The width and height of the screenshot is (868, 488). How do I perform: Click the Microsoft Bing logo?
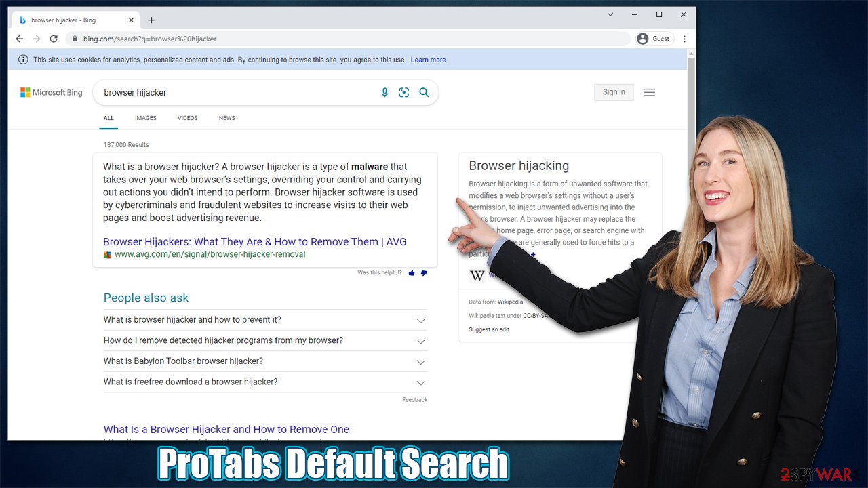pyautogui.click(x=52, y=93)
